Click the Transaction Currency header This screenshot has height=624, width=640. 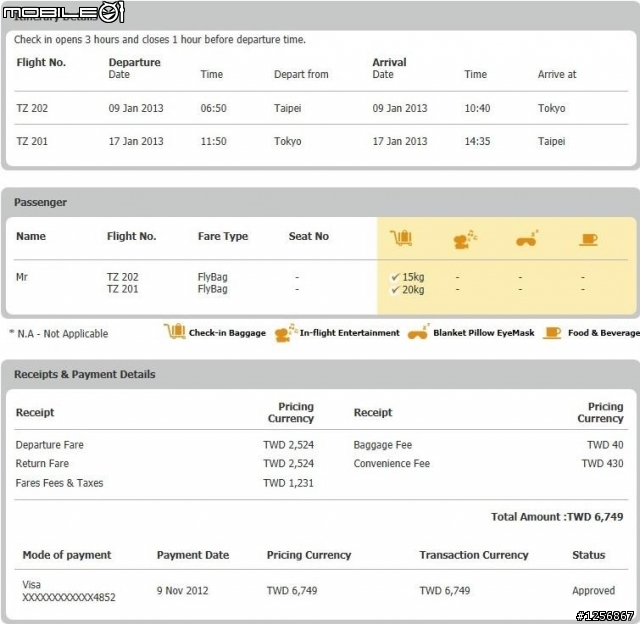(473, 555)
